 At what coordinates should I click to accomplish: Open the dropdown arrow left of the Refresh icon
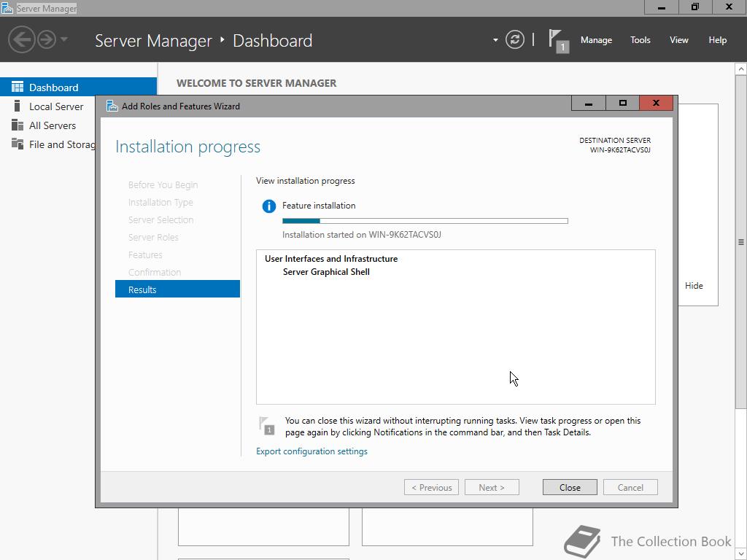pos(495,40)
